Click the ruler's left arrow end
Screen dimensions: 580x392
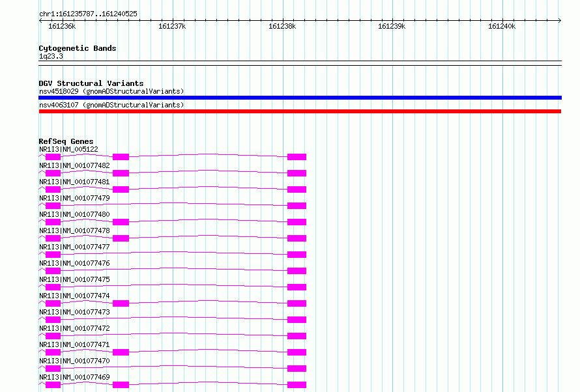click(40, 20)
